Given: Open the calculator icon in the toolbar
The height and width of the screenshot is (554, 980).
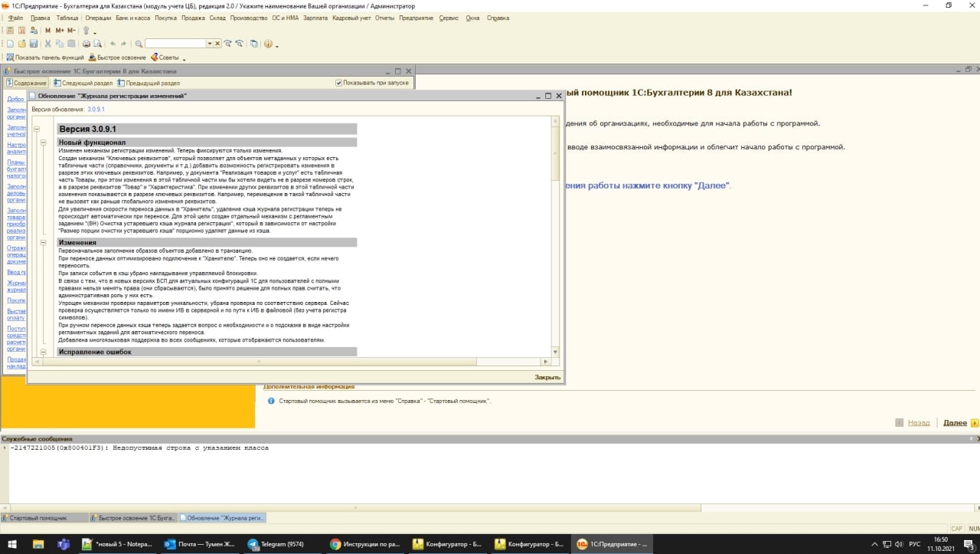Looking at the screenshot, I should pyautogui.click(x=10, y=31).
